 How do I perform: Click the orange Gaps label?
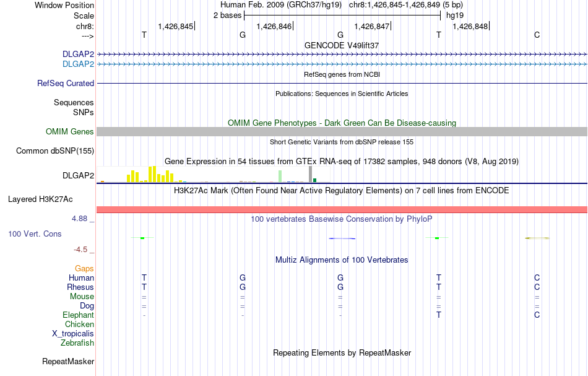[84, 269]
